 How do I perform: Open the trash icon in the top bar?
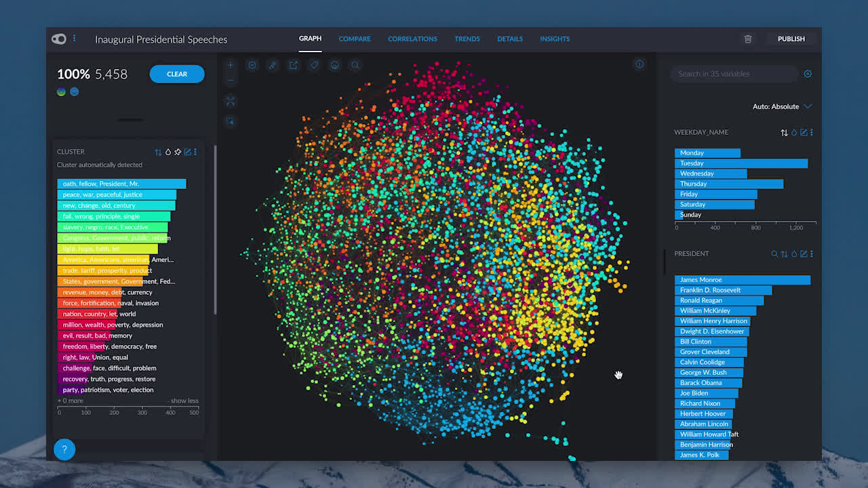[x=748, y=39]
